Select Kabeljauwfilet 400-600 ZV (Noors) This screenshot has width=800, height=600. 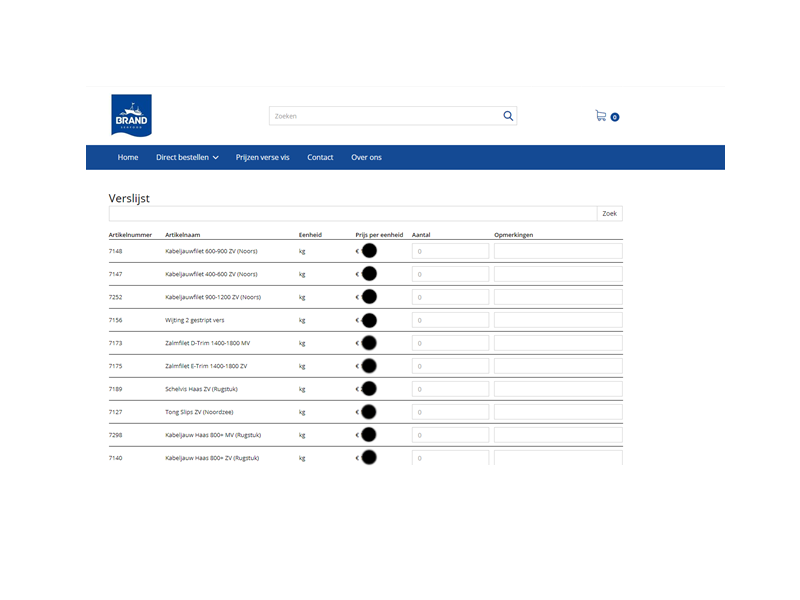211,274
